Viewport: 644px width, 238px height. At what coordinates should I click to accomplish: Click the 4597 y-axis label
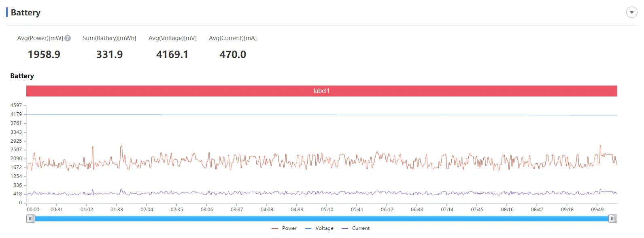16,105
